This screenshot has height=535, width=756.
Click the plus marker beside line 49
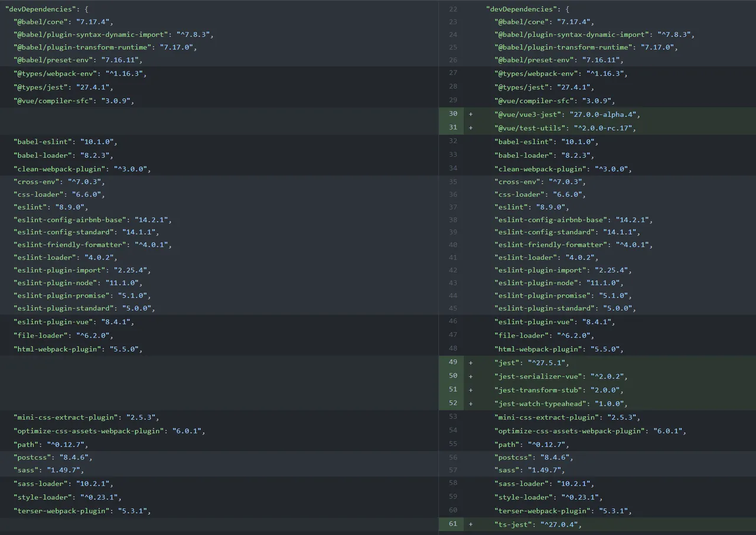471,362
